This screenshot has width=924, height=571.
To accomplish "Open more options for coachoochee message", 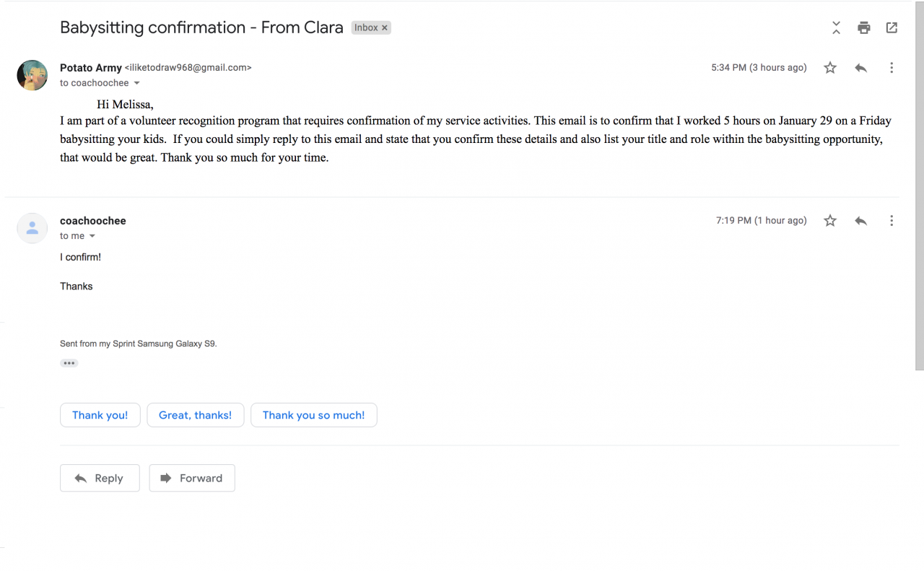I will point(892,221).
